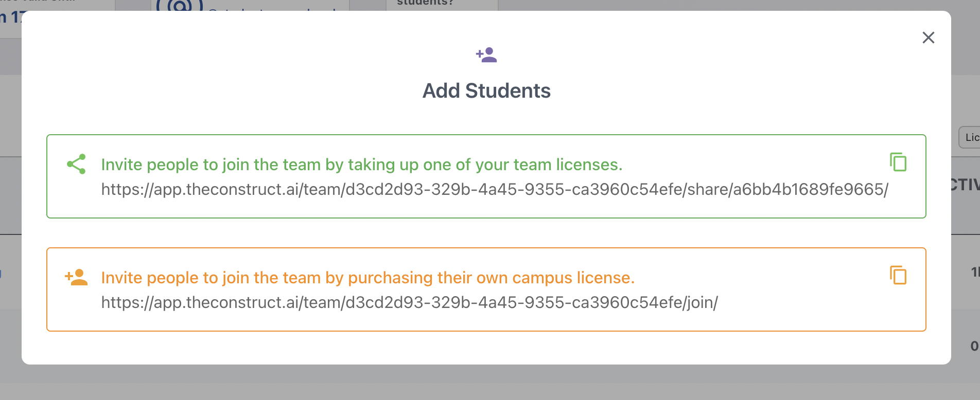This screenshot has width=980, height=400.
Task: Click the purple add-student icon above title
Action: (486, 54)
